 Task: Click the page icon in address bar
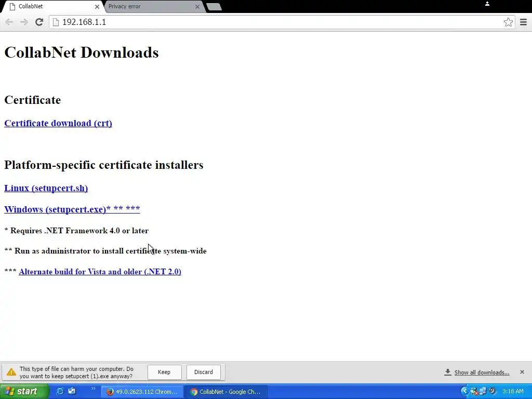[56, 22]
